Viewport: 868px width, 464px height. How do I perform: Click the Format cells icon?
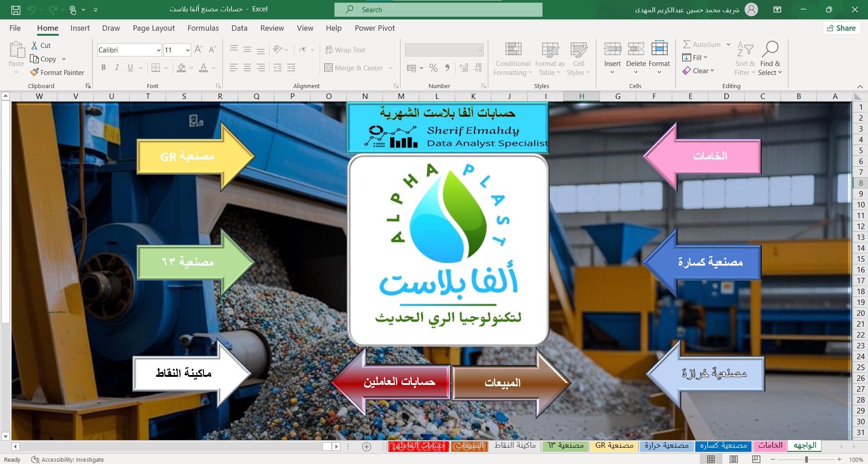tap(659, 48)
